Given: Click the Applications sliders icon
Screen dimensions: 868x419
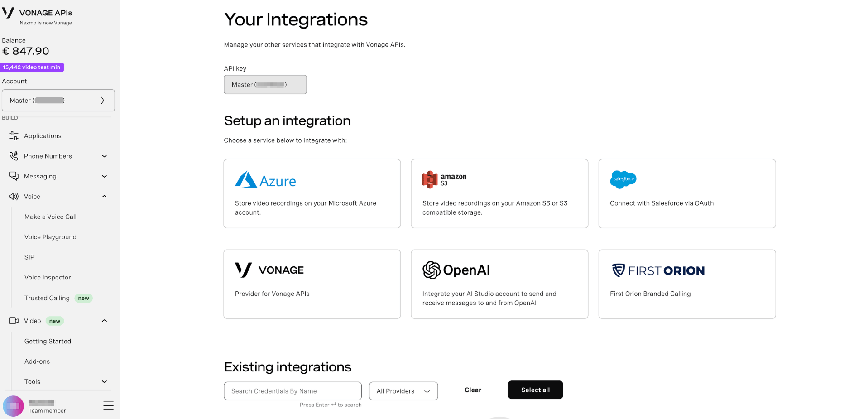Looking at the screenshot, I should point(14,136).
